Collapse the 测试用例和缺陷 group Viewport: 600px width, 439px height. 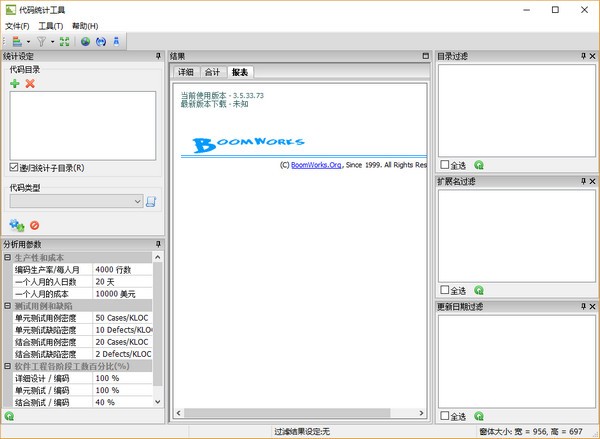7,306
